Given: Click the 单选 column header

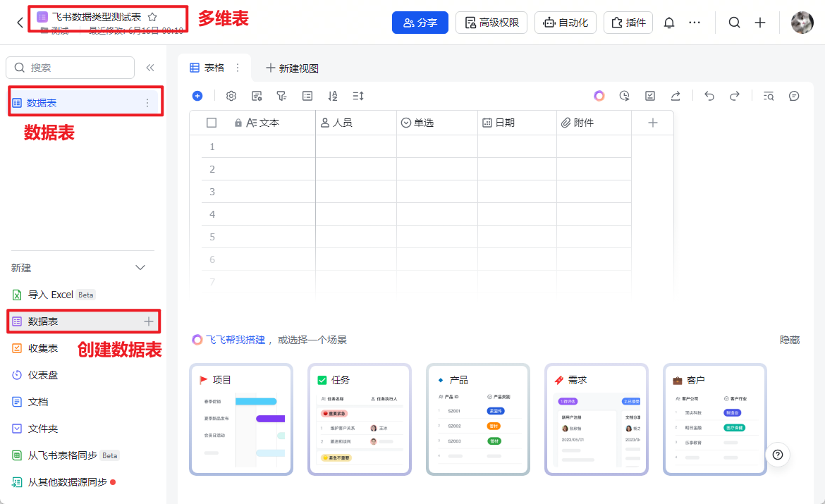Looking at the screenshot, I should pyautogui.click(x=437, y=123).
